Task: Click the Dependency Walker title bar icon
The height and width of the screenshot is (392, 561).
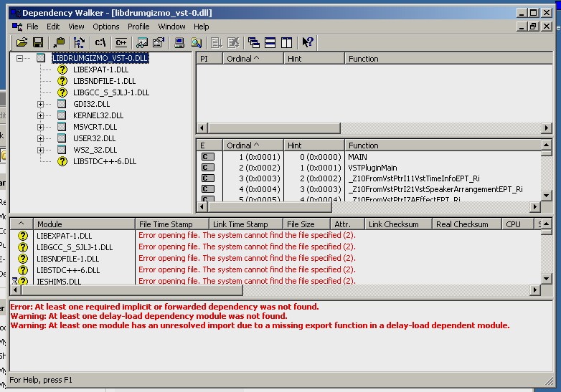Action: point(15,13)
